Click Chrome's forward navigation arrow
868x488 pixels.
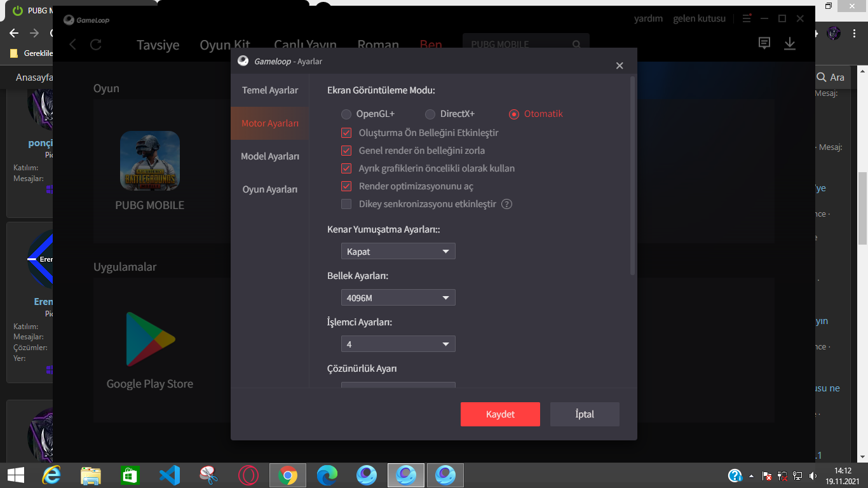coord(34,33)
